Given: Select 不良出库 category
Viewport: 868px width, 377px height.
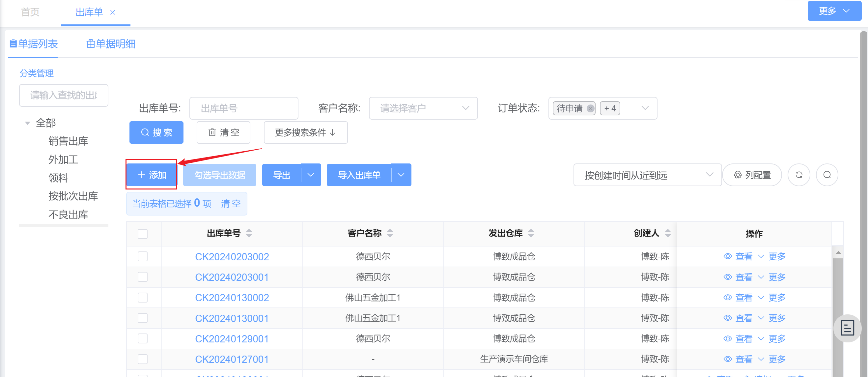Looking at the screenshot, I should click(x=68, y=215).
